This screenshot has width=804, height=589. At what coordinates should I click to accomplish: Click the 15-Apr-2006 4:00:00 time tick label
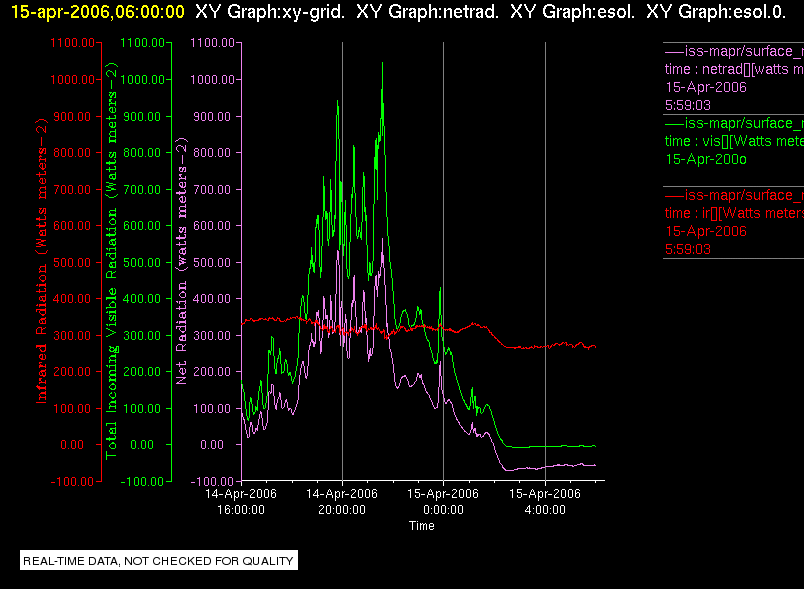[545, 501]
